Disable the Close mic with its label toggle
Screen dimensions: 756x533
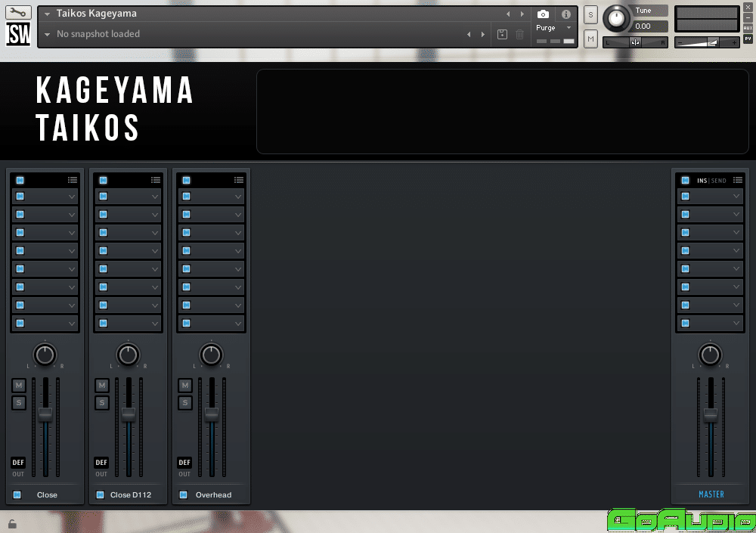(x=17, y=494)
